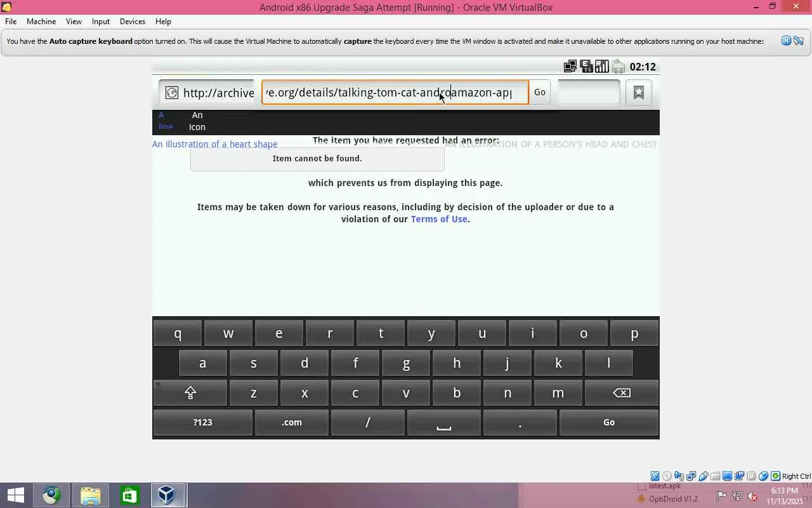Click 'An illustration of a heart shape' link
The height and width of the screenshot is (508, 812).
coord(214,144)
